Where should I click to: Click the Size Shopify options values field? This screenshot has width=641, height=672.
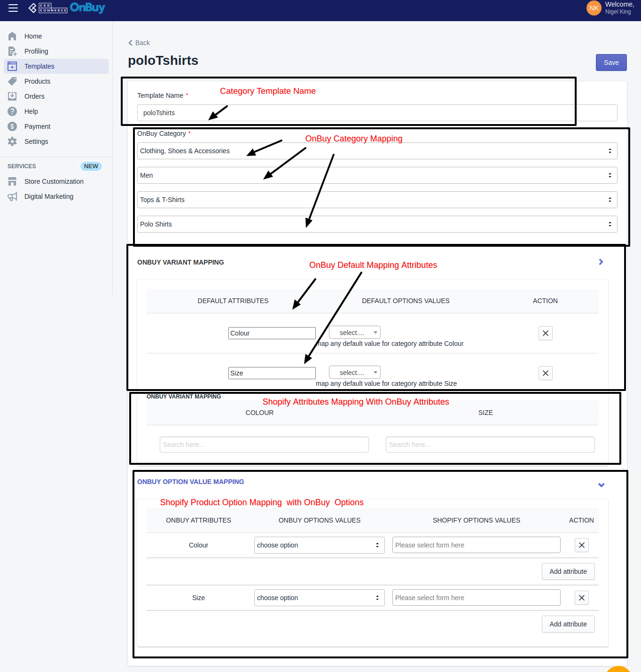coord(477,598)
